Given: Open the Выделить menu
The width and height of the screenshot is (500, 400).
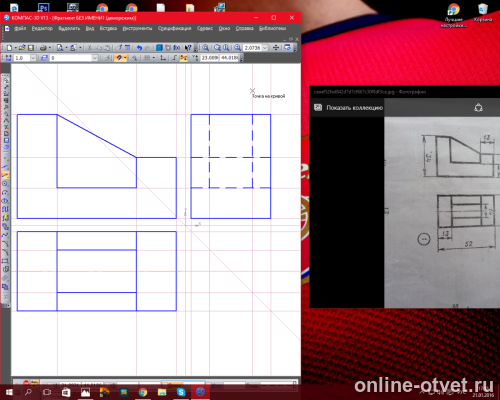Looking at the screenshot, I should pyautogui.click(x=69, y=29).
